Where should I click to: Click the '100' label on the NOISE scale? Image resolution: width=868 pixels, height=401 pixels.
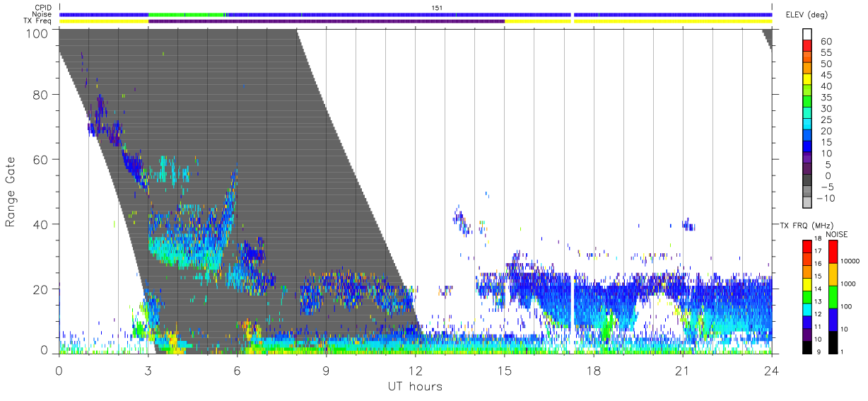point(845,306)
